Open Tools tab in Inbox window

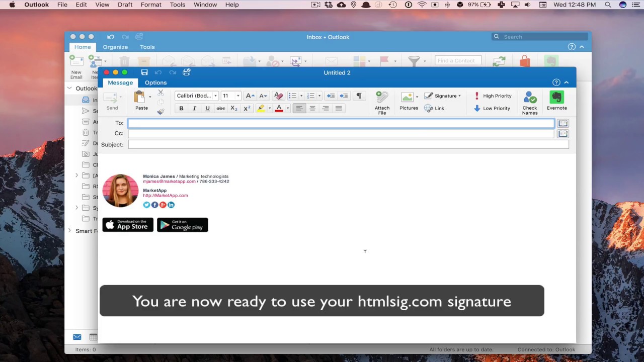[147, 47]
